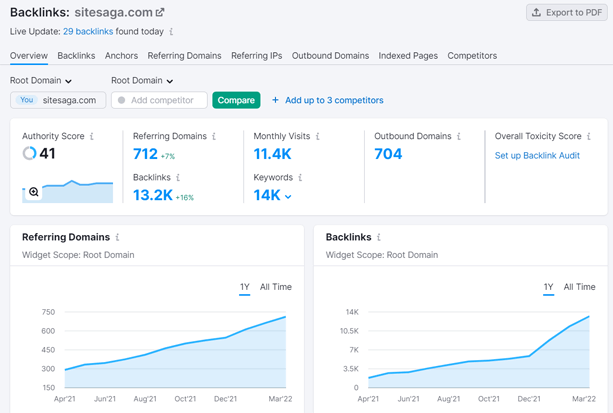Click Mar'22 endpoint on Backlinks line

(589, 316)
